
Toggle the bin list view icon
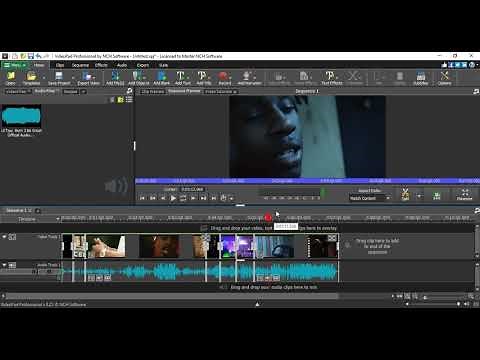tap(129, 99)
